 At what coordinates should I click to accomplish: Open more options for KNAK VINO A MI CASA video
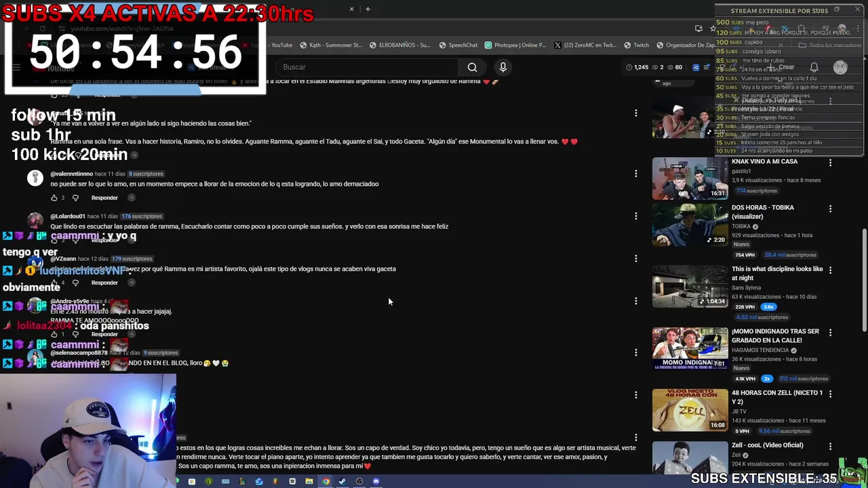coord(830,163)
